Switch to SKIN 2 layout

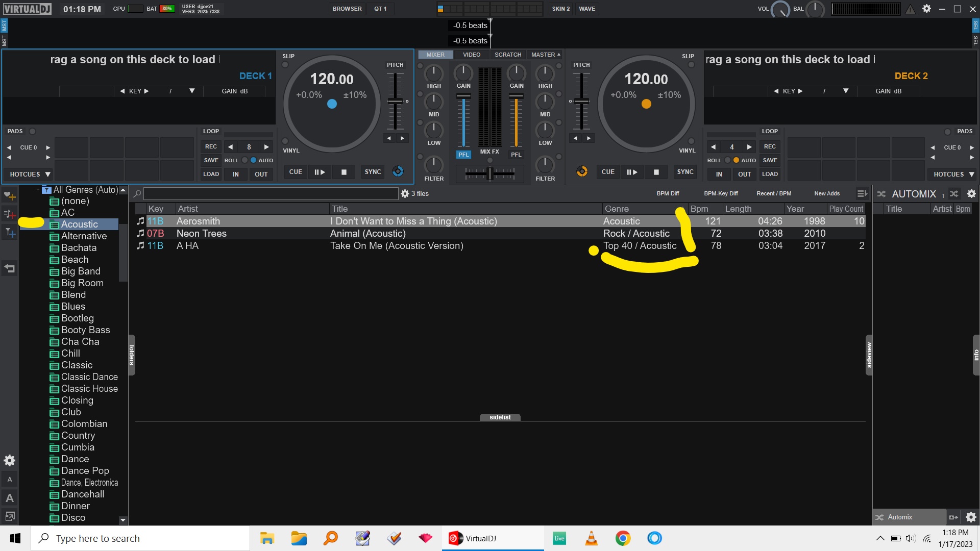pyautogui.click(x=560, y=9)
